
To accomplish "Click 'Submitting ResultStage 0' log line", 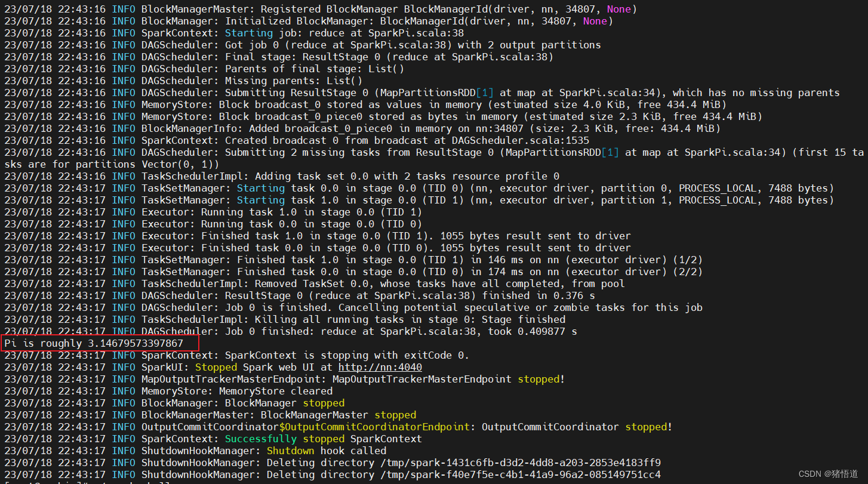I will pyautogui.click(x=422, y=93).
